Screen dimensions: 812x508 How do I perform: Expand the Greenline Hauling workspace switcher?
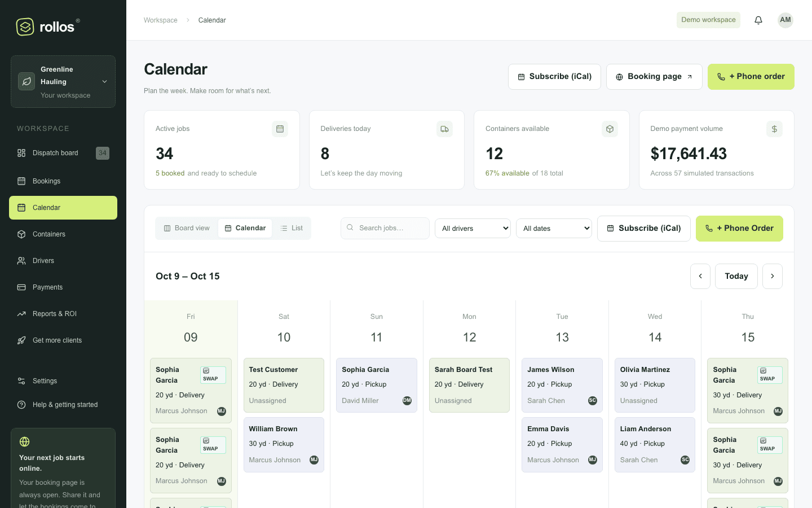coord(63,82)
